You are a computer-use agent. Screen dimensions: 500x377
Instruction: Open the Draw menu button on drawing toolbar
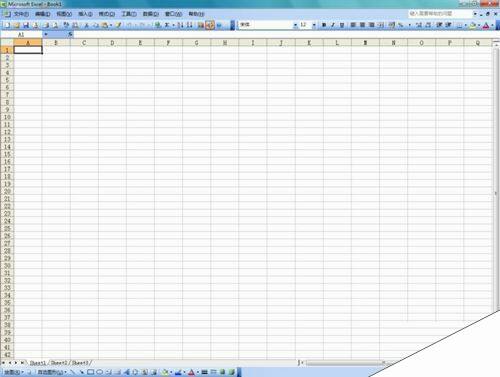coord(14,372)
